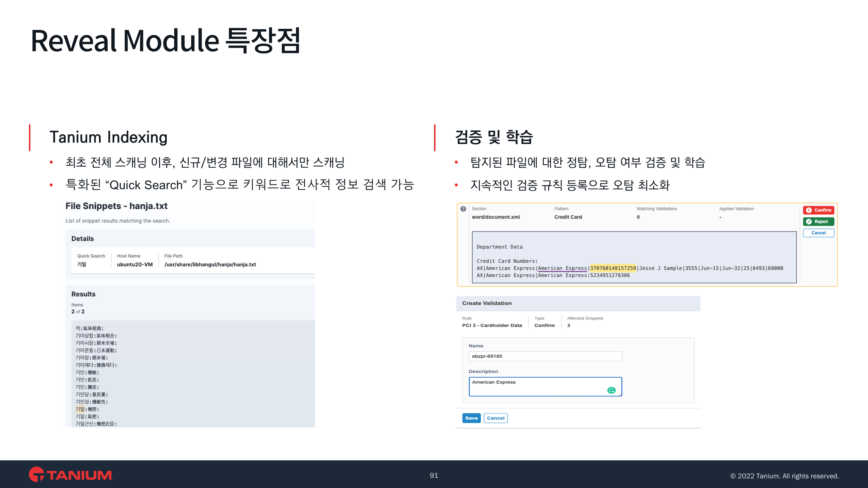Click the highlighted 기밀 result line
This screenshot has height=488, width=868.
pos(80,409)
